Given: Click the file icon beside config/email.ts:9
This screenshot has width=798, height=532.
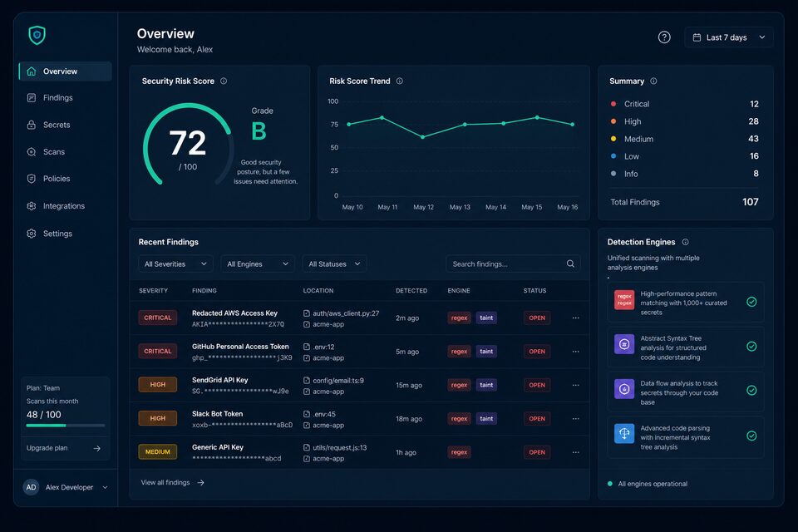Looking at the screenshot, I should click(x=307, y=380).
